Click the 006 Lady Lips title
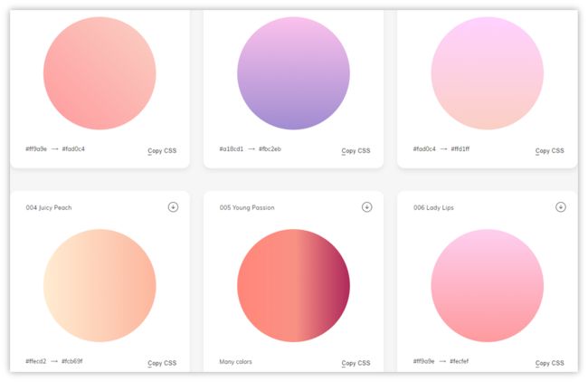 (x=433, y=207)
